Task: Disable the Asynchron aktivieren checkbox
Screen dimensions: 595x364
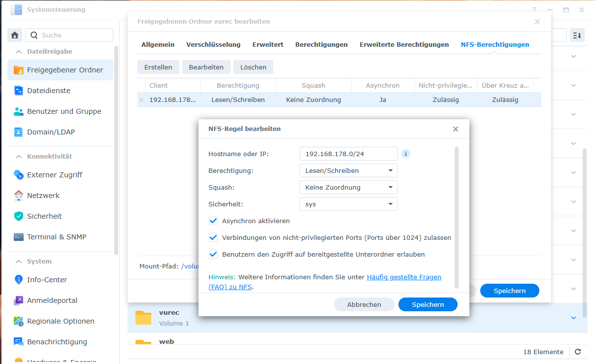Action: tap(213, 221)
